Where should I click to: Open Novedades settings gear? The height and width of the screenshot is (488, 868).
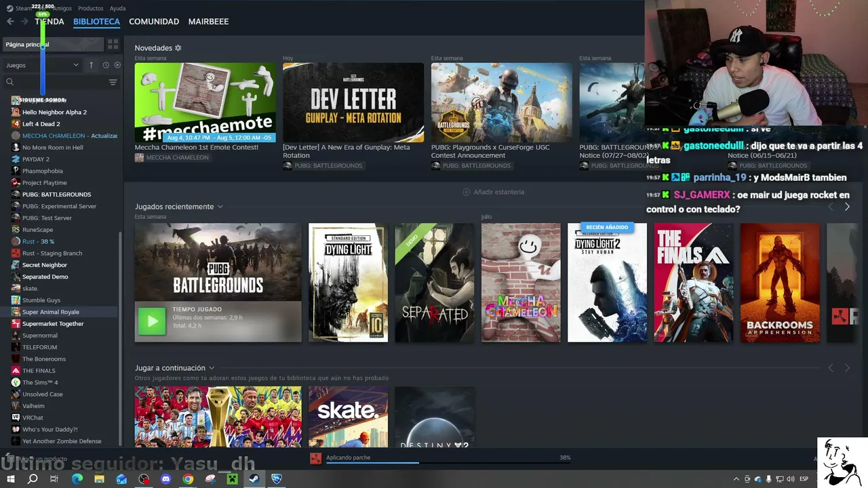pyautogui.click(x=178, y=48)
